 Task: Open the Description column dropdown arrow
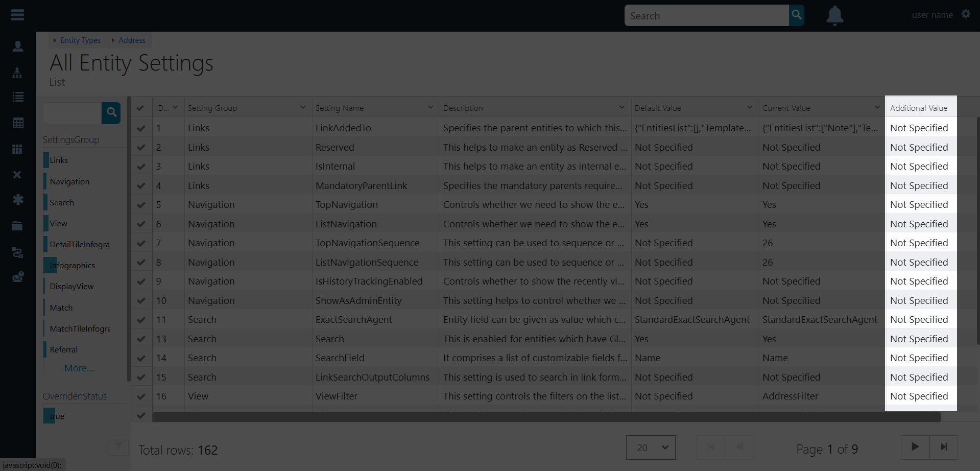click(622, 108)
